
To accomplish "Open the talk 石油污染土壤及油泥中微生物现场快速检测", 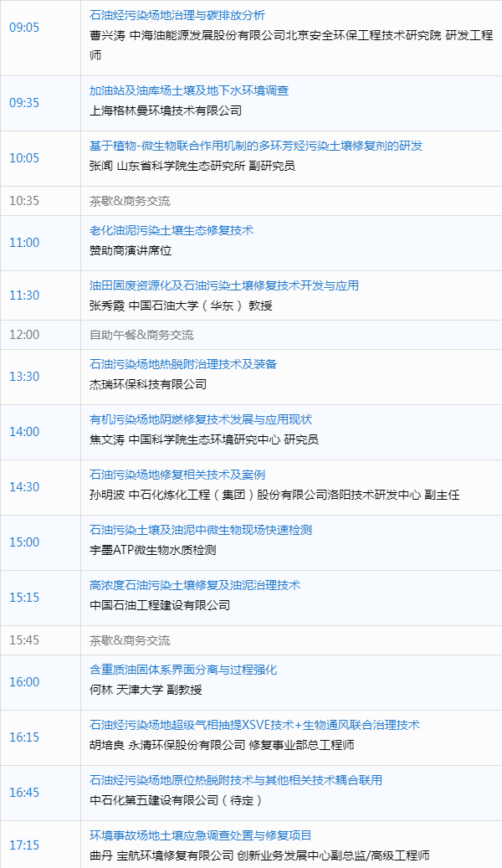I will click(201, 530).
